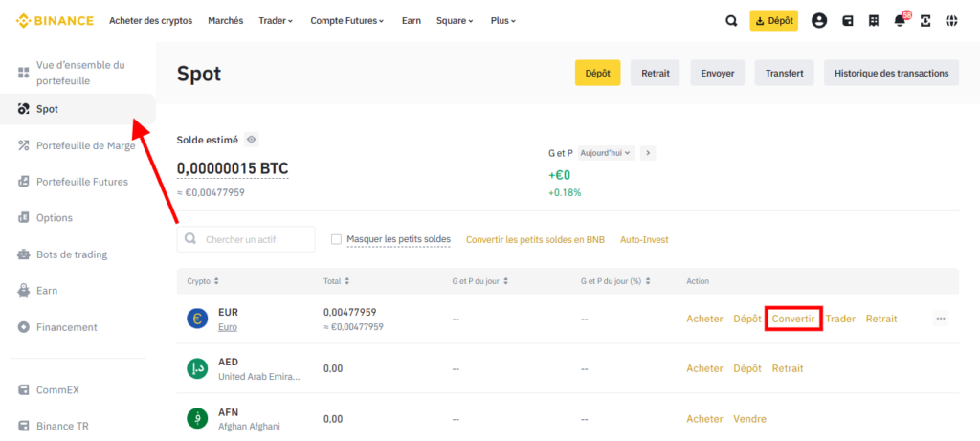The height and width of the screenshot is (441, 980).
Task: Click the yellow Dépôt button in header
Action: pyautogui.click(x=773, y=21)
